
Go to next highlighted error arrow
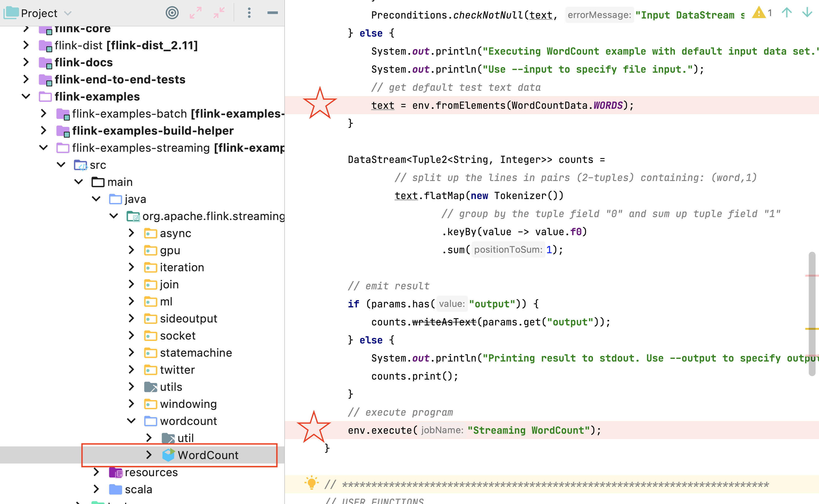807,13
